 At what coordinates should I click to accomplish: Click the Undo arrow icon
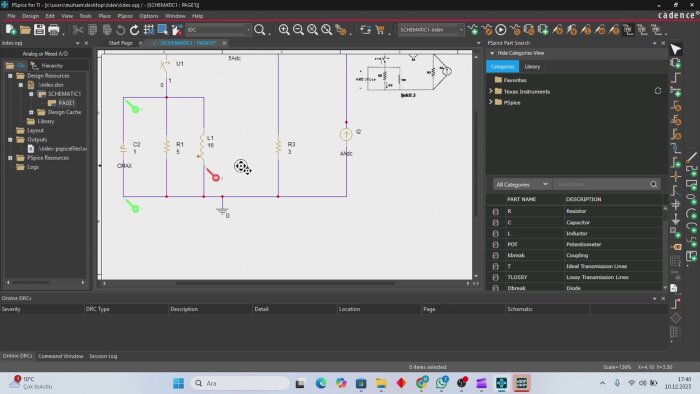pyautogui.click(x=121, y=30)
